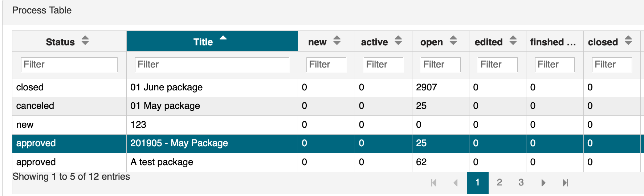Focus the Title filter text box
The image size is (644, 196).
pyautogui.click(x=212, y=65)
